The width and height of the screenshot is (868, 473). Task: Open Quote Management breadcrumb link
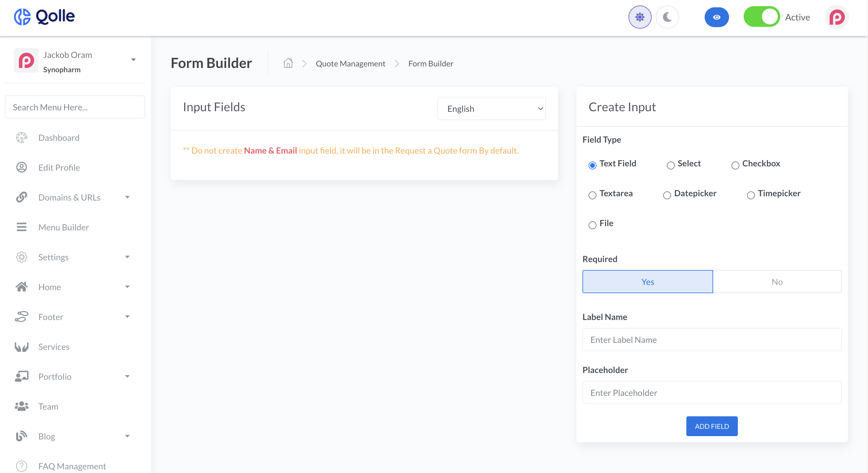[x=350, y=63]
